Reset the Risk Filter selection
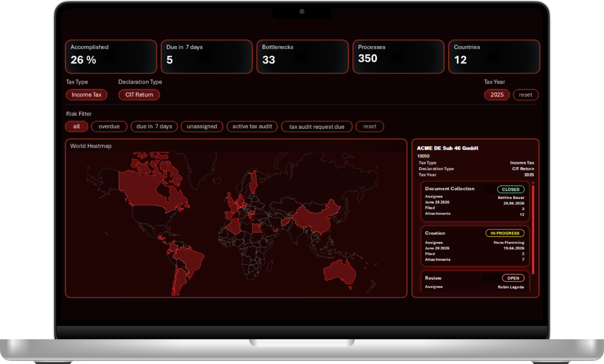Screen dimensions: 604x364 pyautogui.click(x=370, y=126)
